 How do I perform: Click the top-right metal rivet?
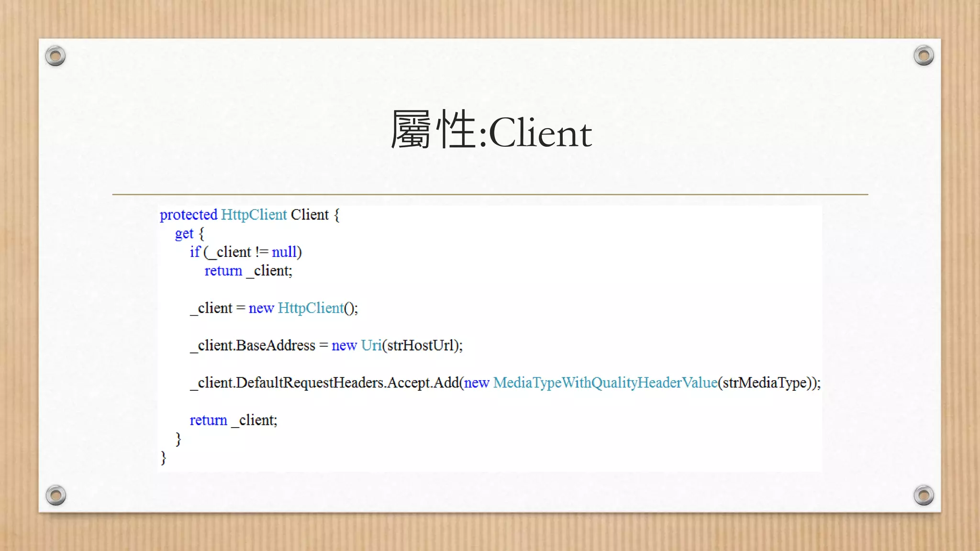point(924,56)
